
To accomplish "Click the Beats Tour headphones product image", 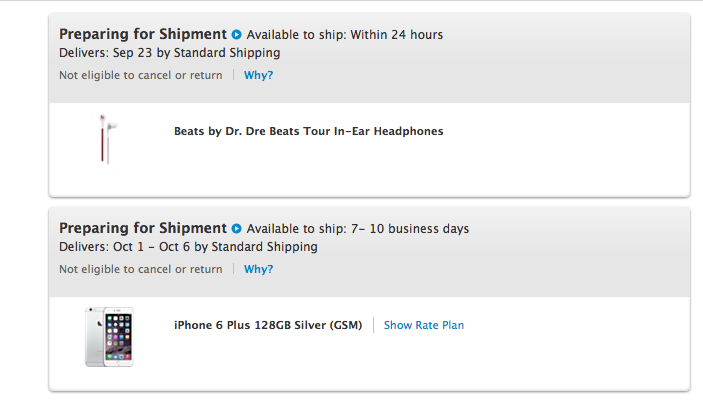I will [103, 138].
